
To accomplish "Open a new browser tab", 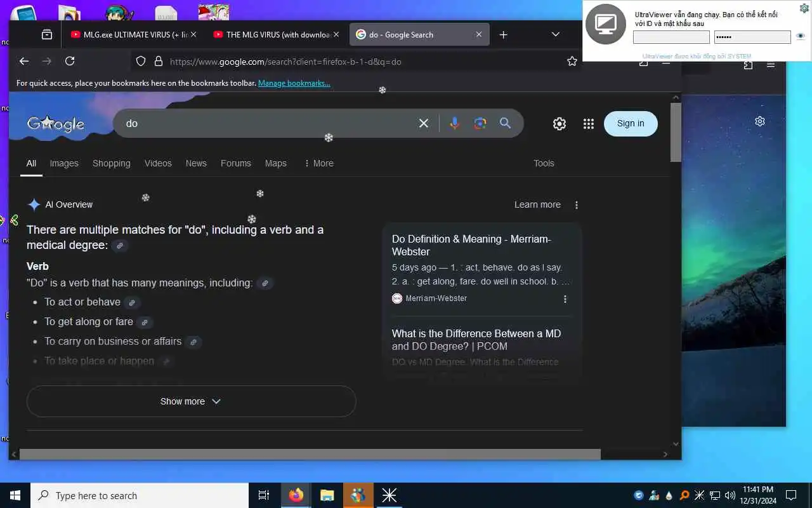I will [503, 35].
